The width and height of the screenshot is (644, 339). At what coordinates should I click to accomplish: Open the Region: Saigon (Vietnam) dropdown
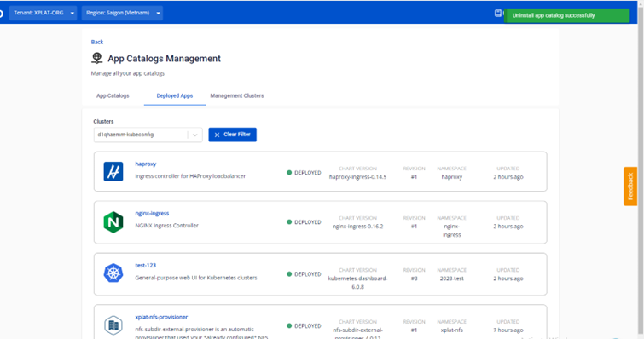coord(122,13)
